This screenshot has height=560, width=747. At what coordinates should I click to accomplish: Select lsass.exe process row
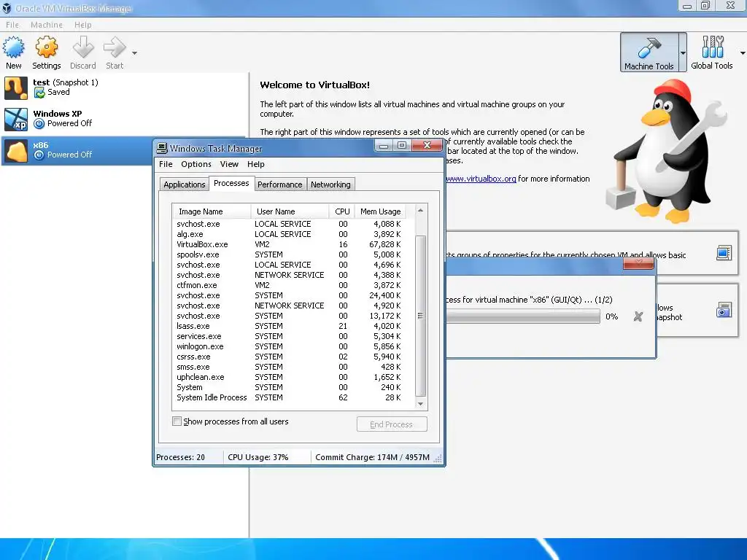tap(289, 326)
